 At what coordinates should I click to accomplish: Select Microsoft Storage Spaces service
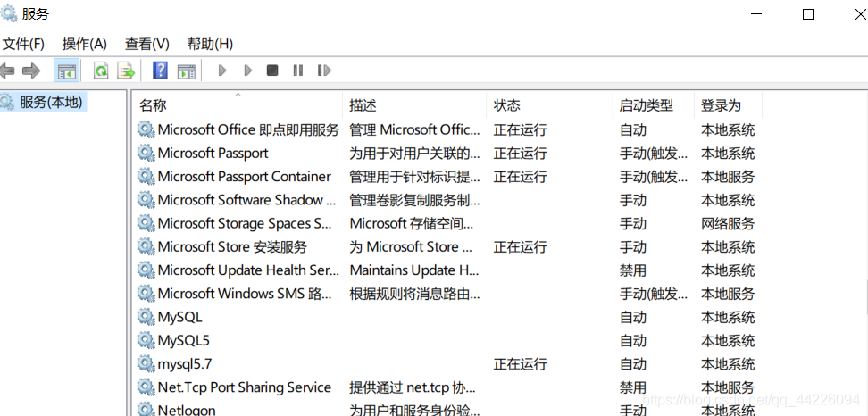245,223
